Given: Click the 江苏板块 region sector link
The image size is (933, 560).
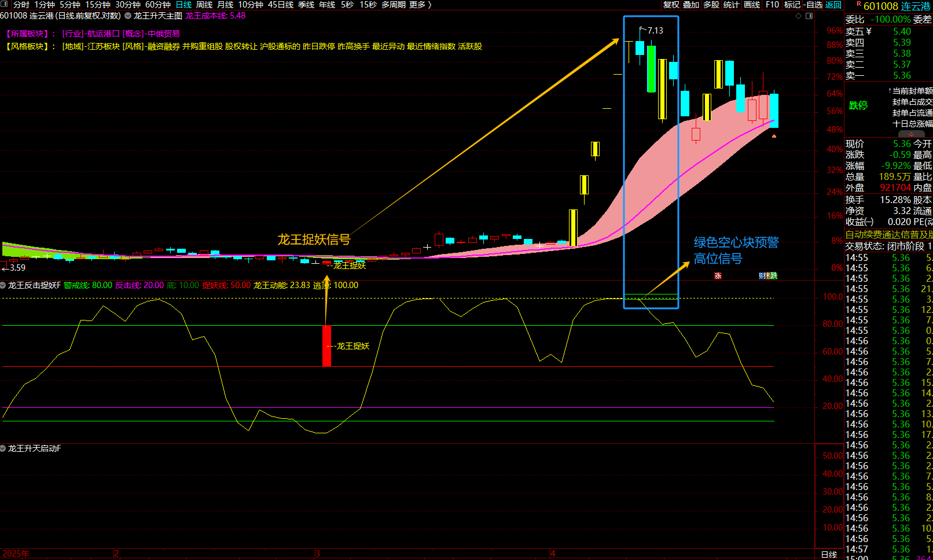Looking at the screenshot, I should [104, 46].
